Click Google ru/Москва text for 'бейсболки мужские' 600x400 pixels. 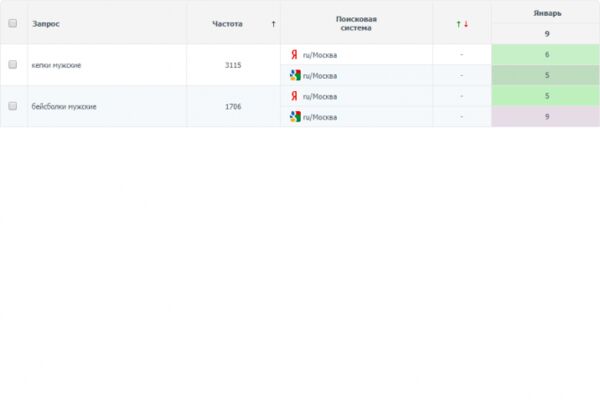click(320, 117)
